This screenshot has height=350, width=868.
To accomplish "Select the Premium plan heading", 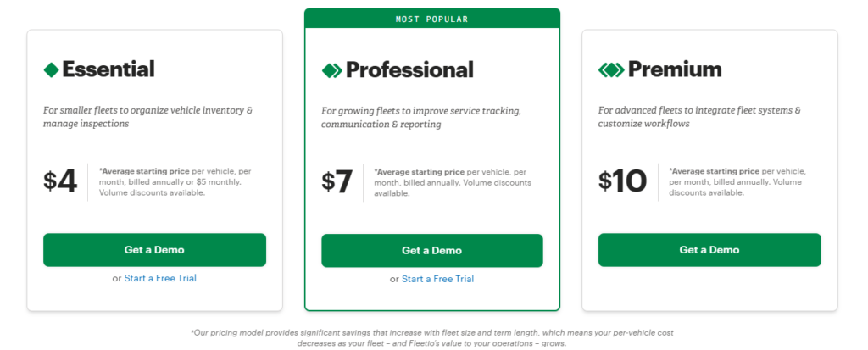I will point(675,69).
